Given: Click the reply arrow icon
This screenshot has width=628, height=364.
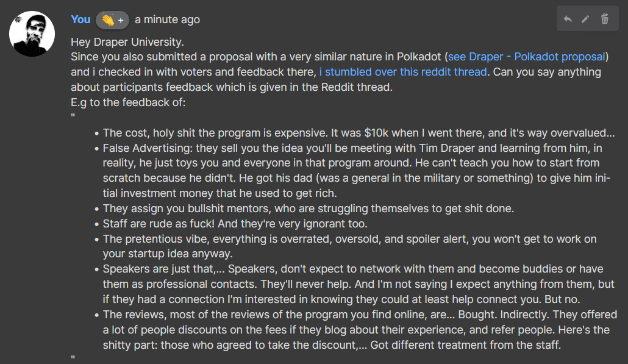Looking at the screenshot, I should pyautogui.click(x=568, y=19).
